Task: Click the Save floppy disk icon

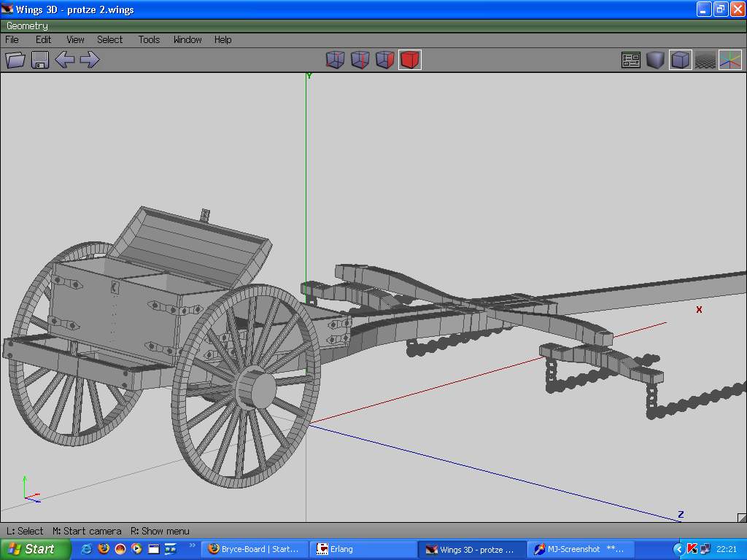Action: [40, 60]
